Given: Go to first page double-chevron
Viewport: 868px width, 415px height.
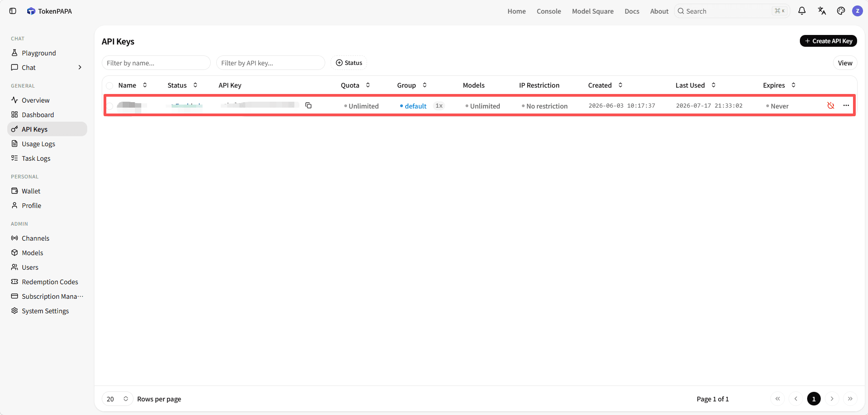Looking at the screenshot, I should (x=778, y=399).
